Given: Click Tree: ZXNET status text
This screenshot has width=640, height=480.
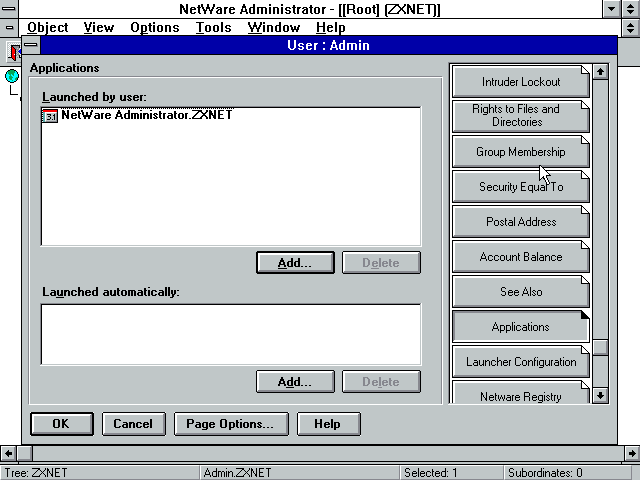Looking at the screenshot, I should [36, 473].
